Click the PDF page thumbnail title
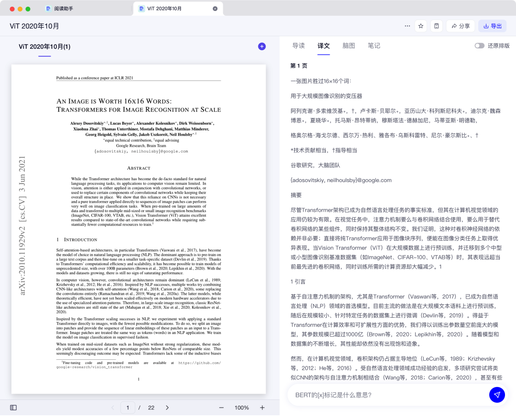This screenshot has height=420, width=516. (139, 105)
